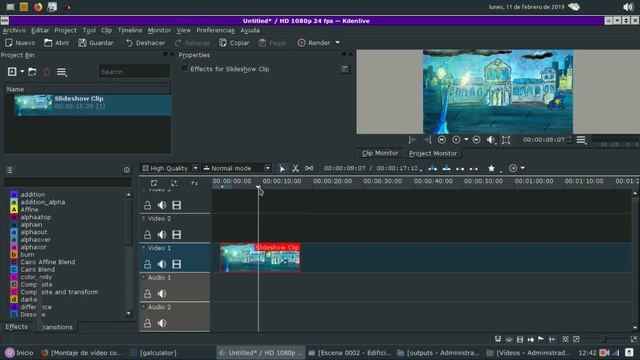This screenshot has height=360, width=640.
Task: Click the Firefox icon in top panel
Action: coord(38,7)
